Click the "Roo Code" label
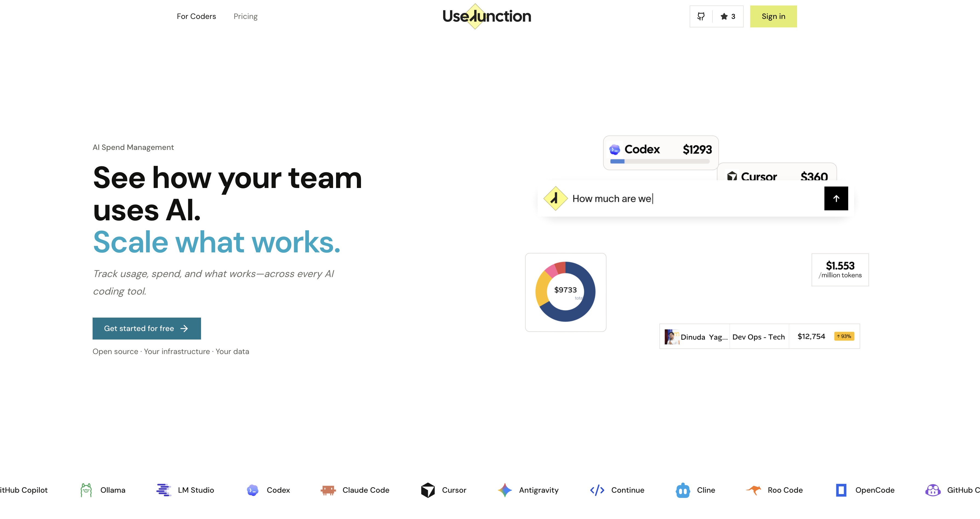 pos(785,490)
